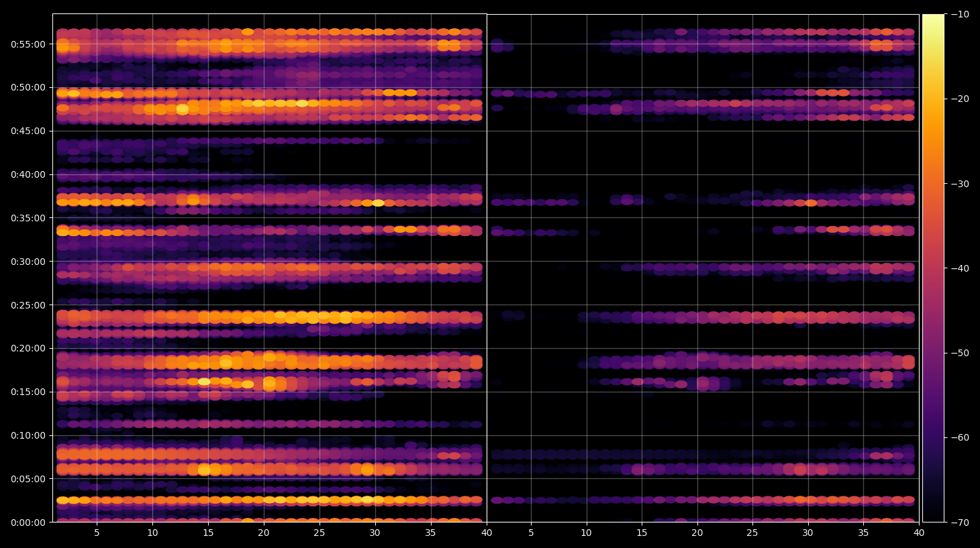Click the 0:15:00 y-axis tick label
The width and height of the screenshot is (980, 548).
28,392
